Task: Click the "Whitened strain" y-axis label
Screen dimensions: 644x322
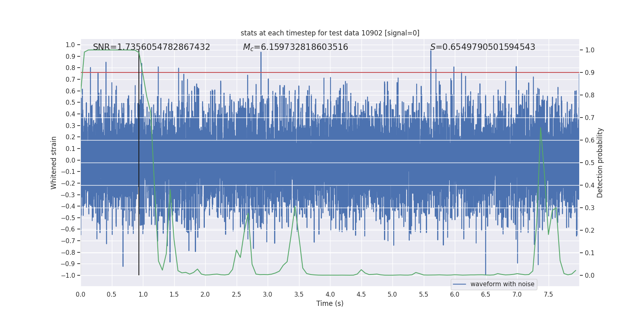Action: click(54, 163)
